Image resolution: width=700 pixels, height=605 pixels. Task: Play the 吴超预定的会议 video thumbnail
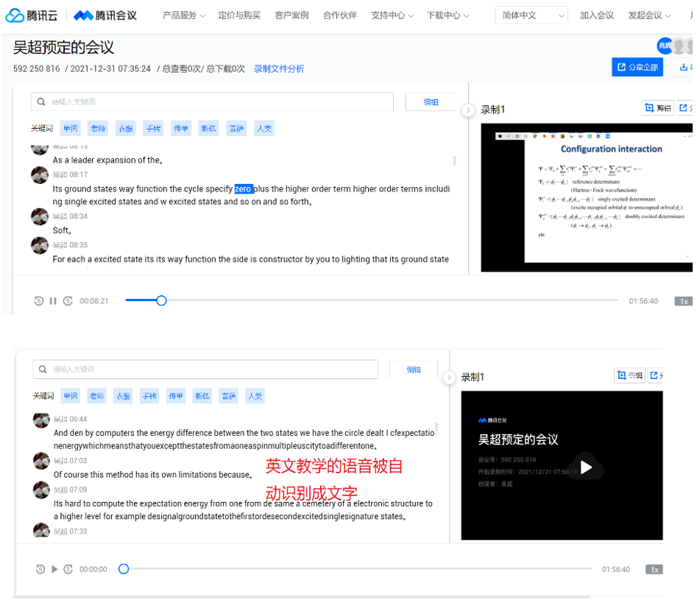[x=586, y=467]
